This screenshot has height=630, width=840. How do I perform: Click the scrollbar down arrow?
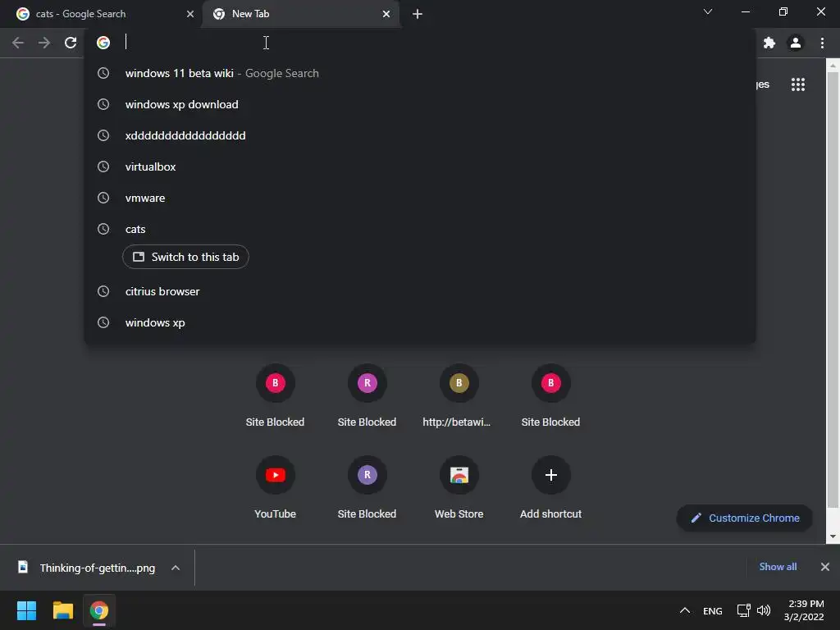[833, 536]
